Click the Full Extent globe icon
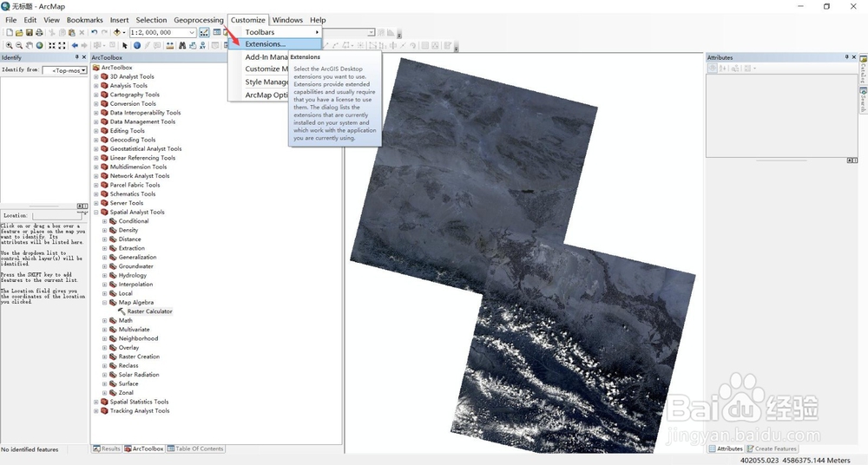 click(x=39, y=45)
